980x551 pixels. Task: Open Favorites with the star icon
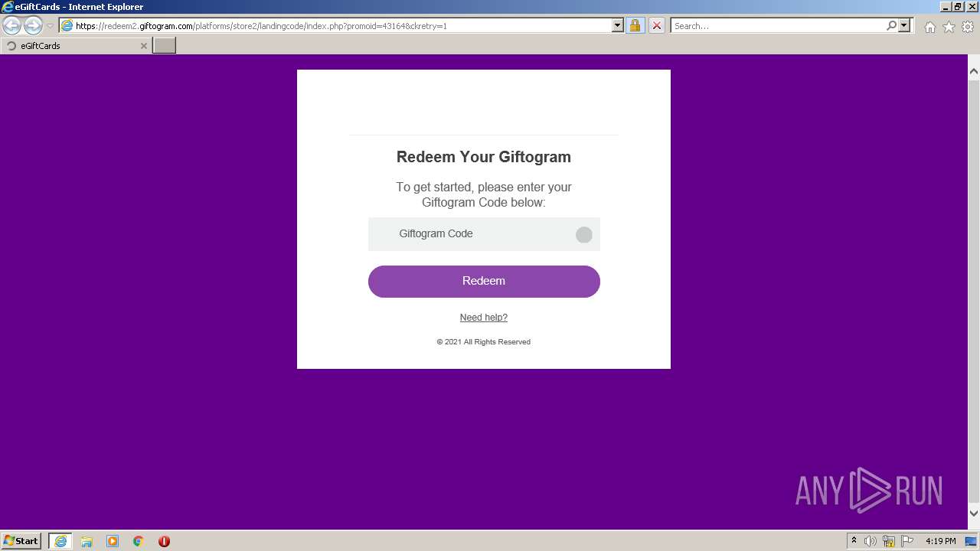[949, 27]
